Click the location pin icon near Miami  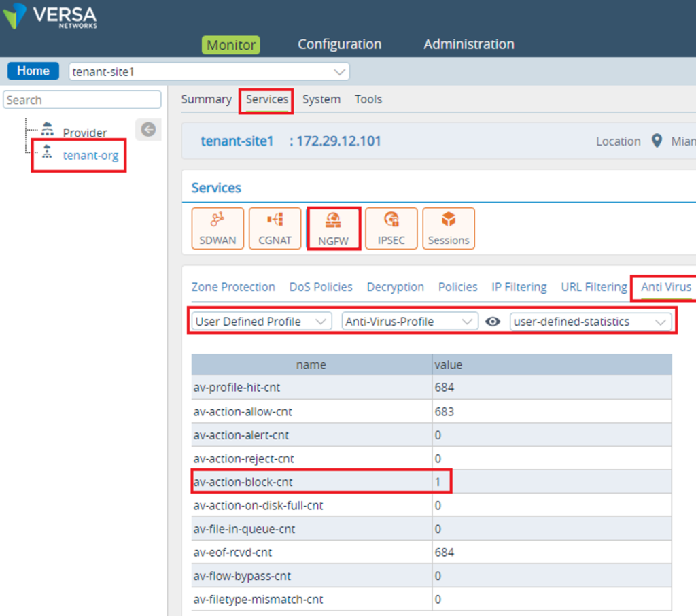656,141
